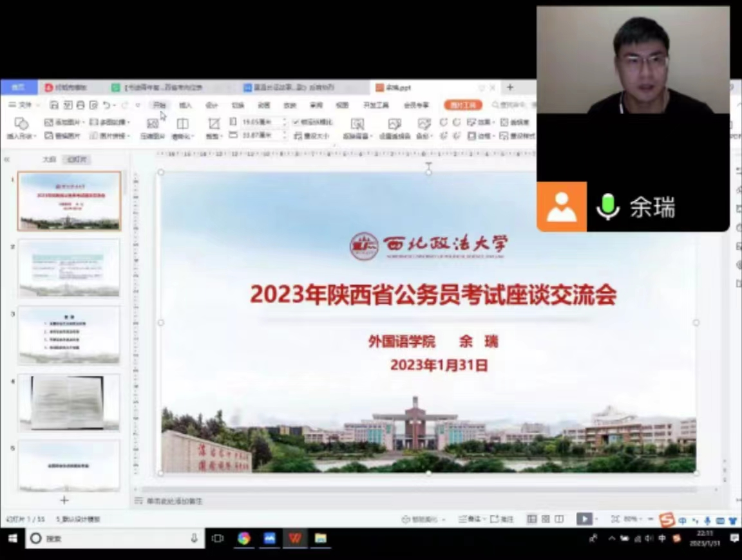Viewport: 742px width, 560px height.
Task: Click the Insert Shape icon
Action: pyautogui.click(x=21, y=123)
